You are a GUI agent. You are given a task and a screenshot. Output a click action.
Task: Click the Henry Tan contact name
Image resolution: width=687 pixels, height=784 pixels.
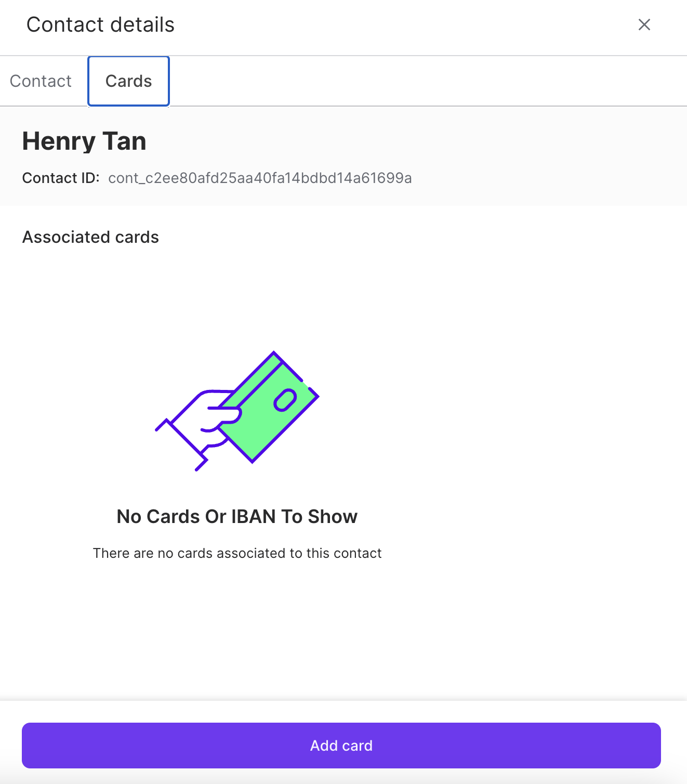[x=84, y=141]
